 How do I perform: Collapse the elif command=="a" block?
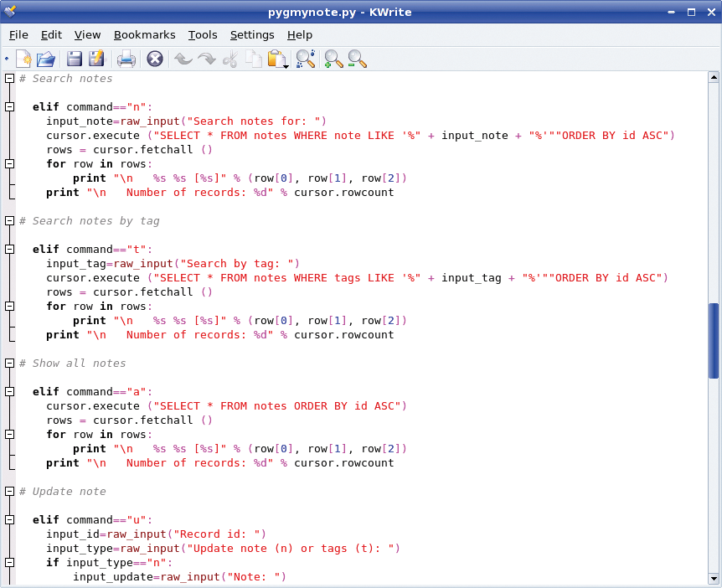click(9, 391)
